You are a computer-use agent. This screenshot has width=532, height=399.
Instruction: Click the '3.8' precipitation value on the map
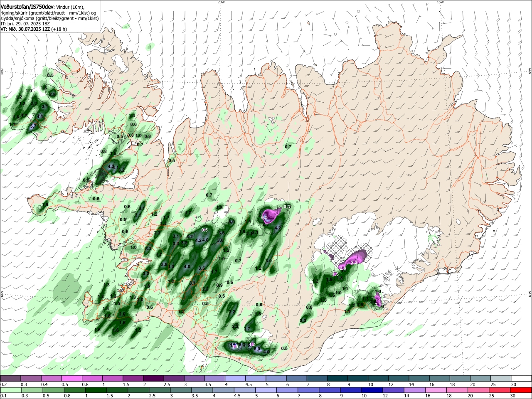(x=164, y=264)
